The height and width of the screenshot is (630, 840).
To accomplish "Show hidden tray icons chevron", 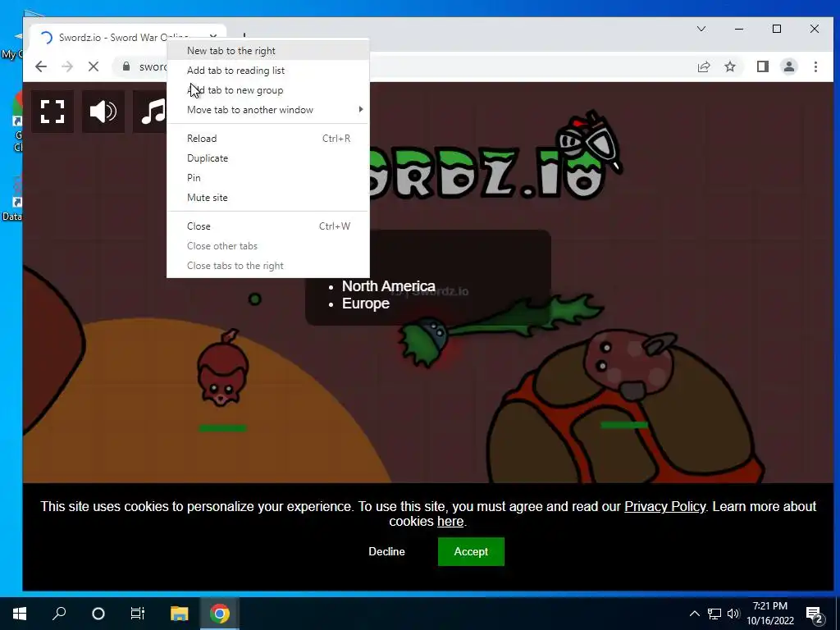I will click(694, 614).
